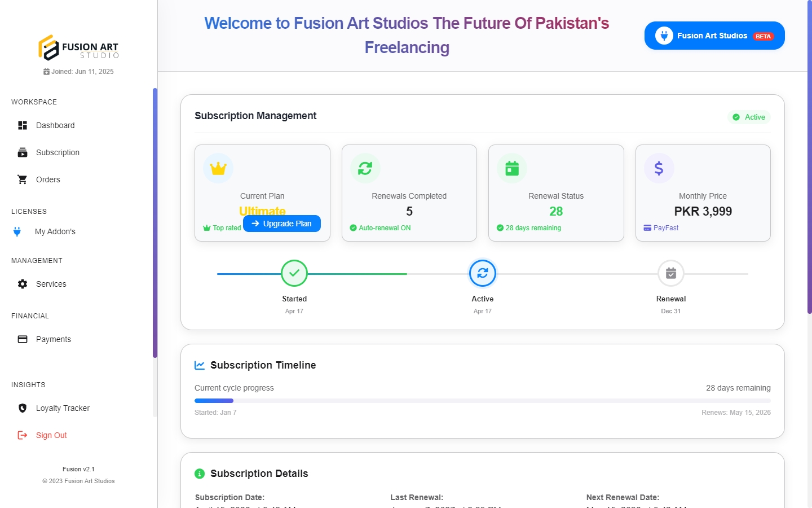The image size is (812, 508).
Task: Click the current cycle progress bar
Action: 482,401
